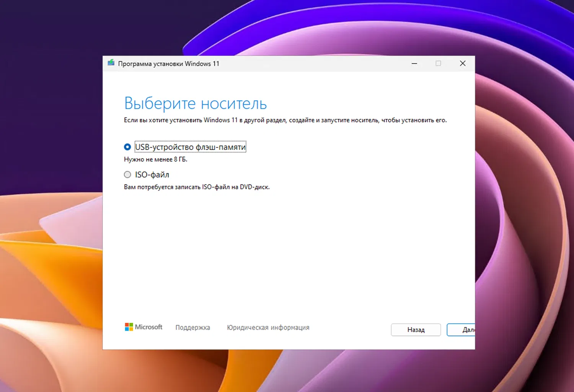This screenshot has height=392, width=574.
Task: Click the note about burning ISO-файл to DVD-диск
Action: 197,187
